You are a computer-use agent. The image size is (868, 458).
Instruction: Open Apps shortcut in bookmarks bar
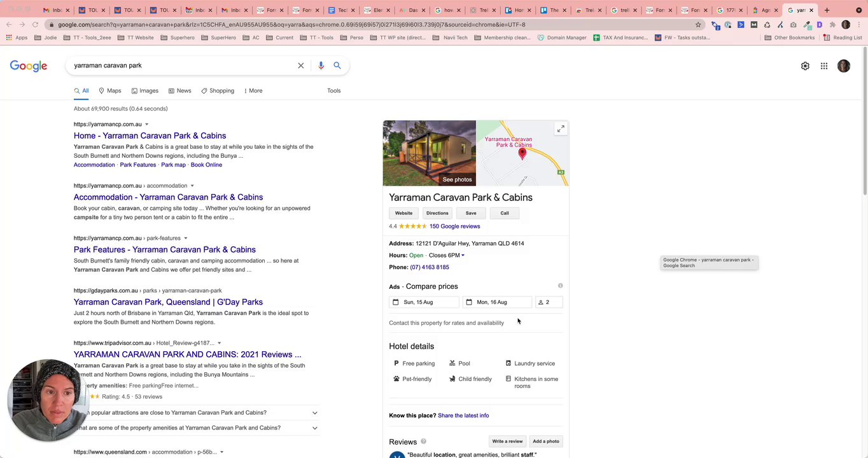(x=17, y=38)
